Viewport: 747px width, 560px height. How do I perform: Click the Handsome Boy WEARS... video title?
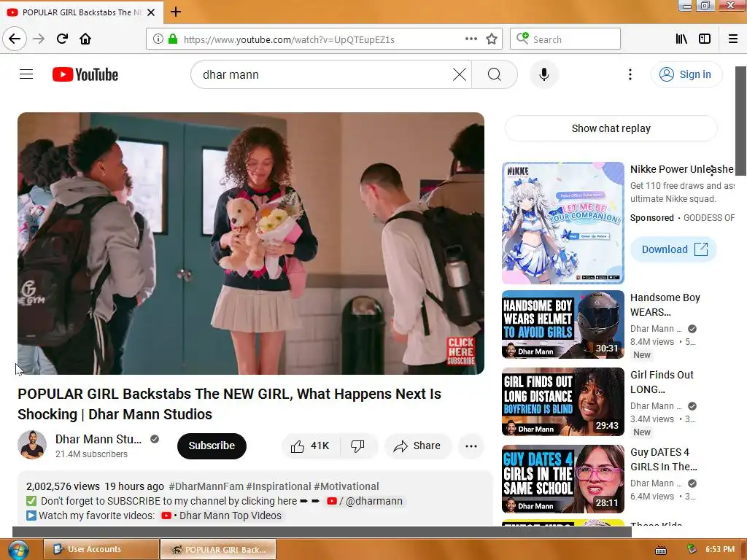tap(665, 305)
